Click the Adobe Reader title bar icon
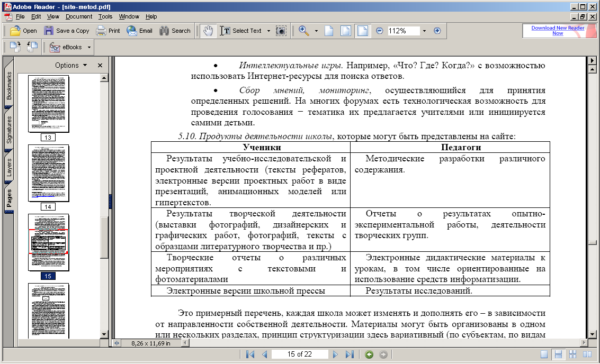 (x=7, y=6)
